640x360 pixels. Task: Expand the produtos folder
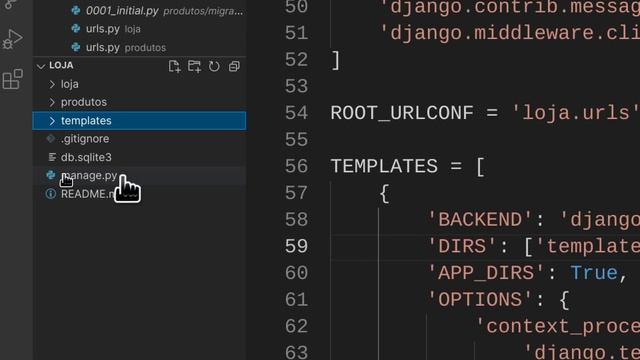click(139, 102)
